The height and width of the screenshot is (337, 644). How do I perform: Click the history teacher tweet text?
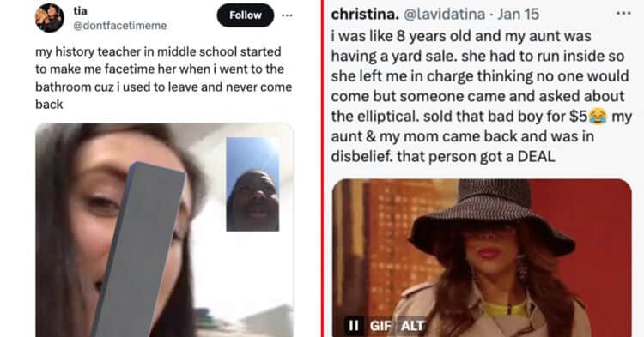(163, 78)
